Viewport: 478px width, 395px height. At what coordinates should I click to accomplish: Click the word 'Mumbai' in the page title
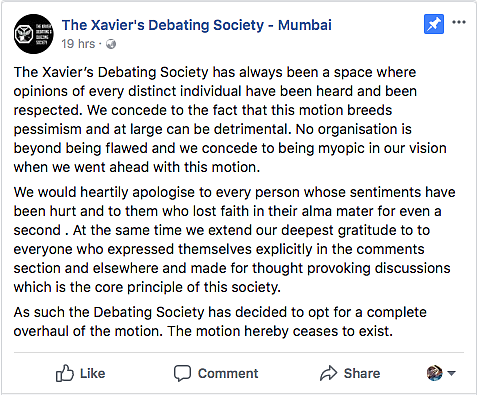(x=305, y=25)
